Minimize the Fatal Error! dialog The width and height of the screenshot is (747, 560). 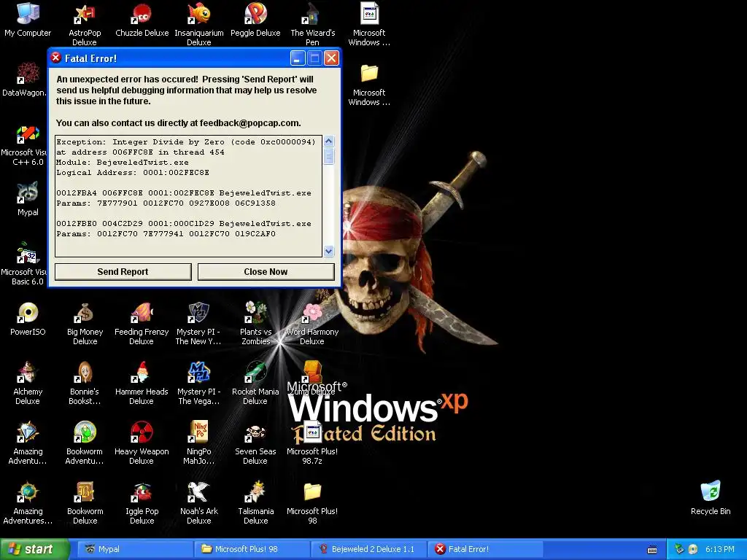pyautogui.click(x=298, y=58)
